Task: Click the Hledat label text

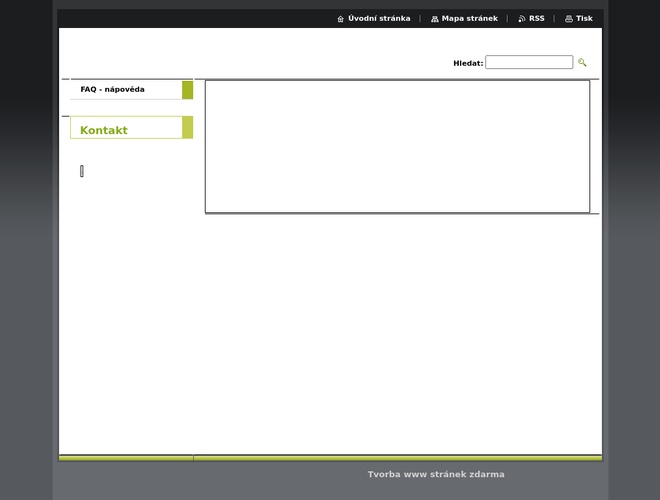Action: click(468, 63)
